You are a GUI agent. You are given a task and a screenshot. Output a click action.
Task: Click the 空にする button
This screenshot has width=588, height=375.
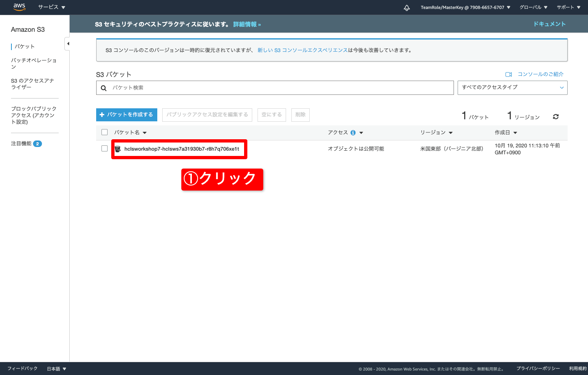272,115
